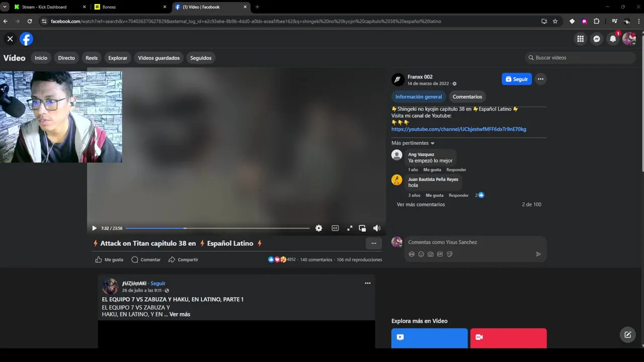Seek along the video progress bar
Screen dimensions: 644x362
pyautogui.click(x=217, y=228)
